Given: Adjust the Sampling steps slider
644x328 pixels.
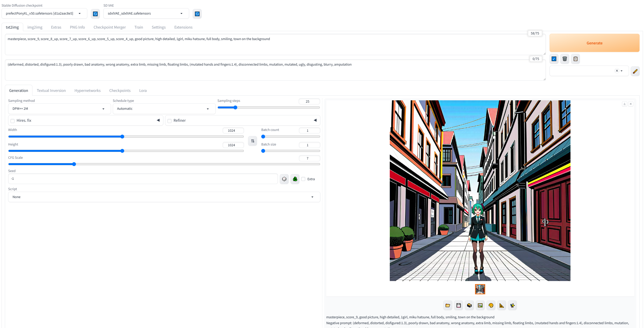Looking at the screenshot, I should [x=269, y=108].
